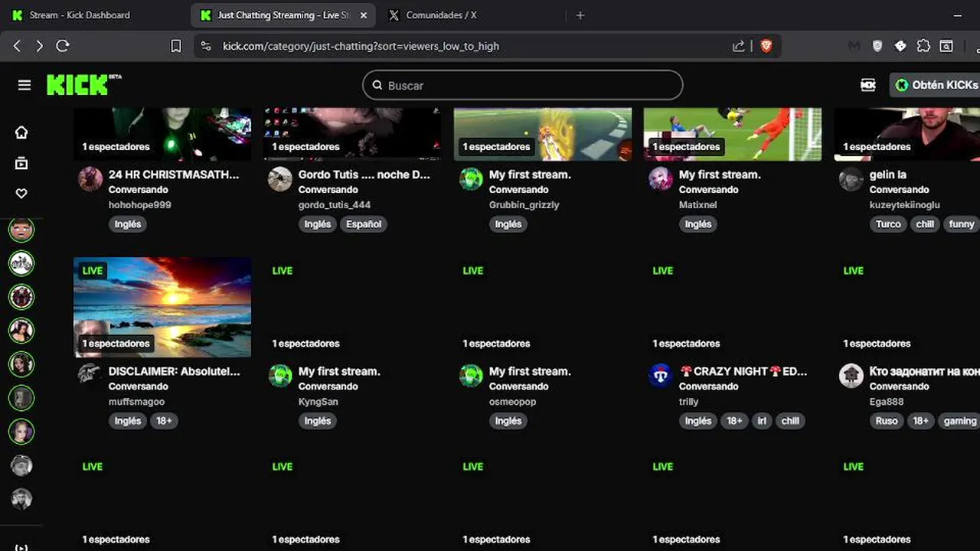The width and height of the screenshot is (980, 551).
Task: Open the white tag-shaped extension icon
Action: (x=901, y=46)
